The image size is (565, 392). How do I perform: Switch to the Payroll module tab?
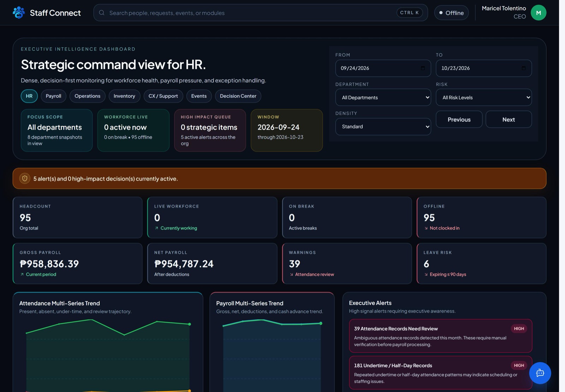53,96
